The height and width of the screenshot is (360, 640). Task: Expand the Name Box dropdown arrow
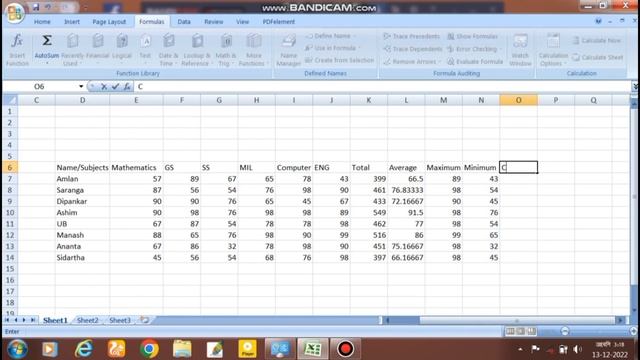pos(81,87)
